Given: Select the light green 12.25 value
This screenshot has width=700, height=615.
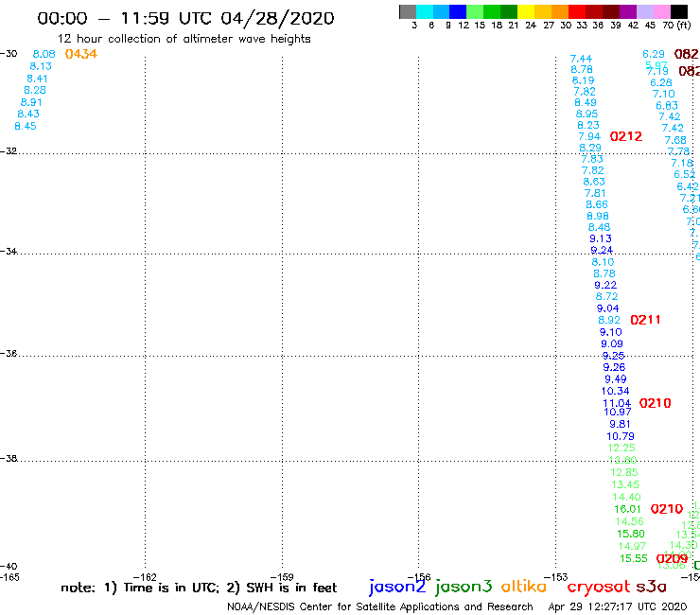Looking at the screenshot, I should coord(621,448).
